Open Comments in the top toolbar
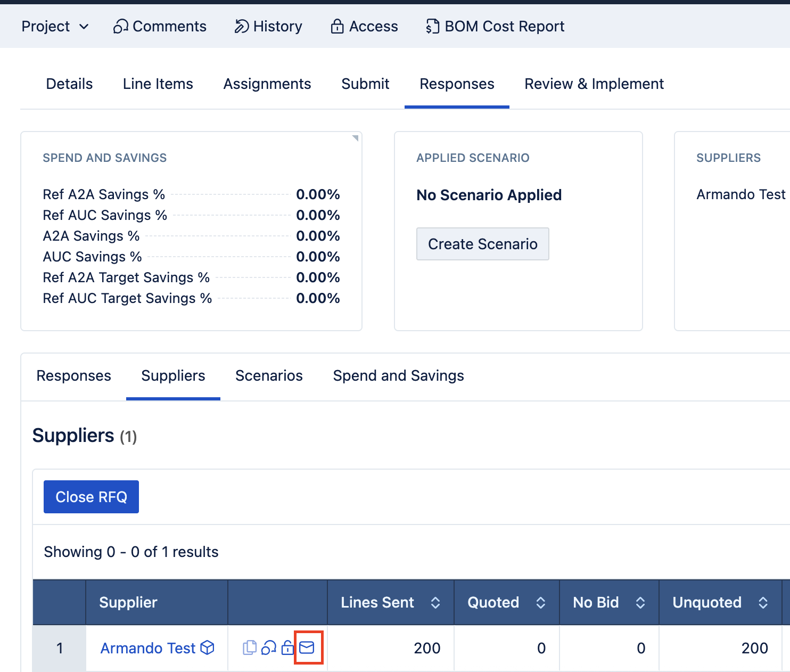Image resolution: width=790 pixels, height=672 pixels. point(160,26)
